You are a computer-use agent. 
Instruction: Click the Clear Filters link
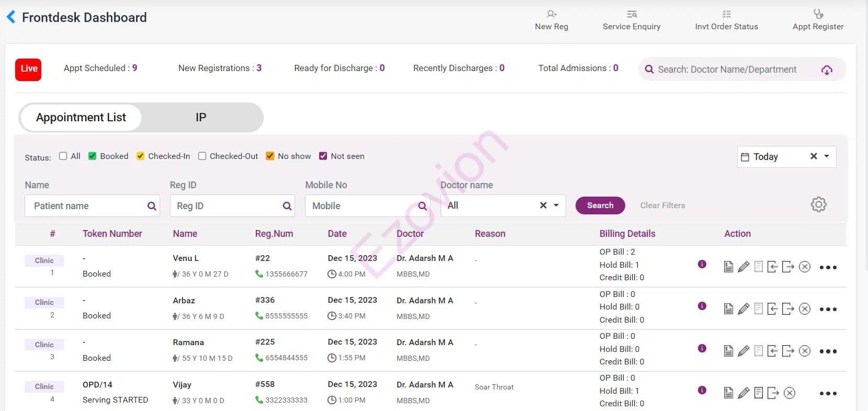[x=662, y=206]
